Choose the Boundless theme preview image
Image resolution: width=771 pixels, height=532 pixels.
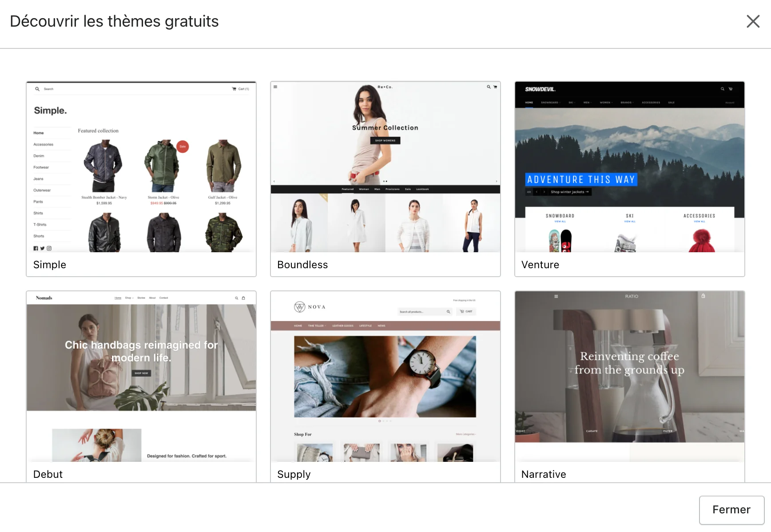[385, 167]
